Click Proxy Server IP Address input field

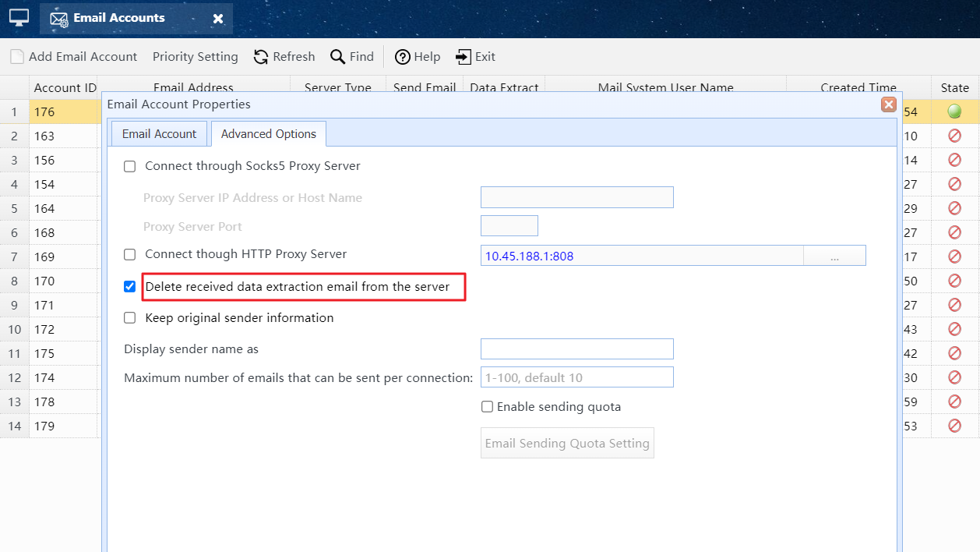point(577,197)
